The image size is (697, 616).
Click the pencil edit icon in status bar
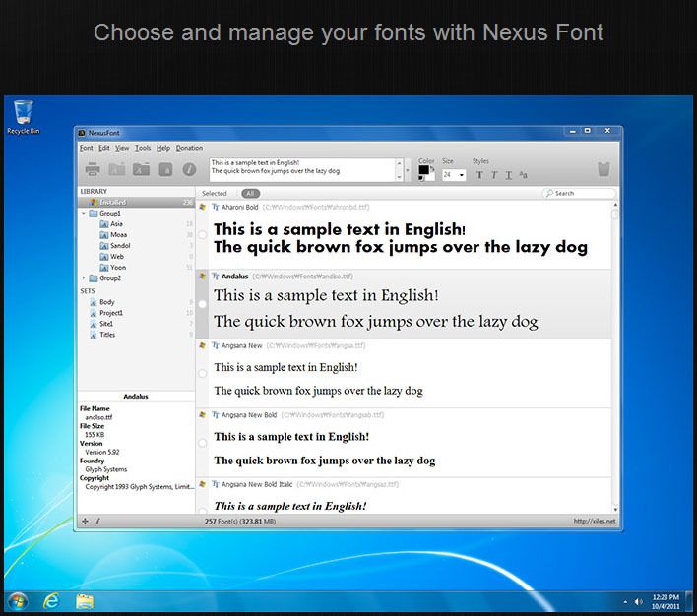coord(98,521)
